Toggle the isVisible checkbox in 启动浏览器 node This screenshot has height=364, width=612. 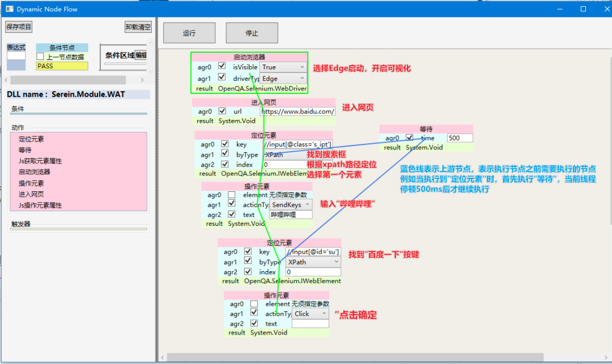tap(222, 66)
